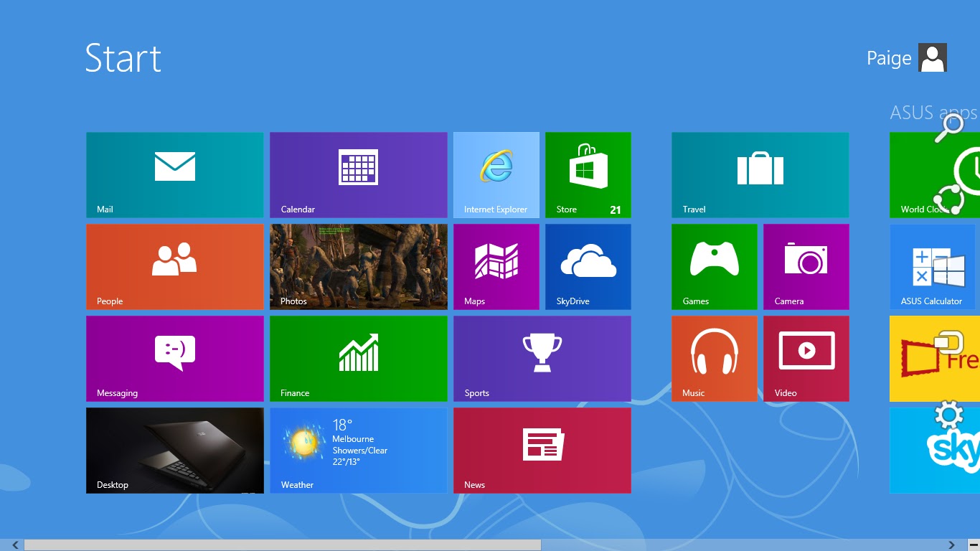Switch to the Desktop tile
Image resolution: width=980 pixels, height=551 pixels.
(x=174, y=450)
